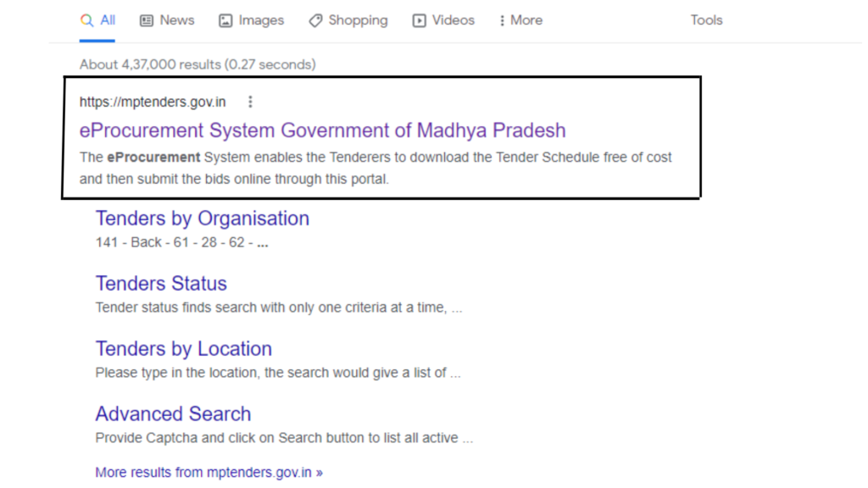Click the https://mptenders.gov.in URL text
Screen dimensions: 868x488
153,102
